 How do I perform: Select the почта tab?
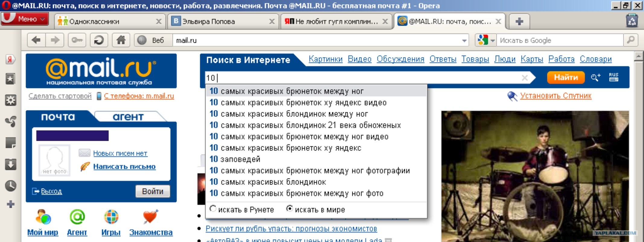pos(58,117)
